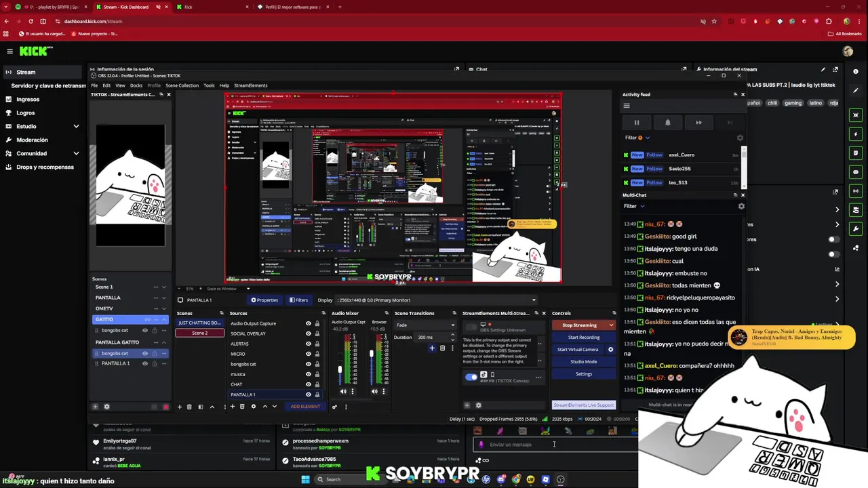Expand Stop Streaming dropdown arrow
Viewport: 868px width, 488px height.
pyautogui.click(x=611, y=325)
